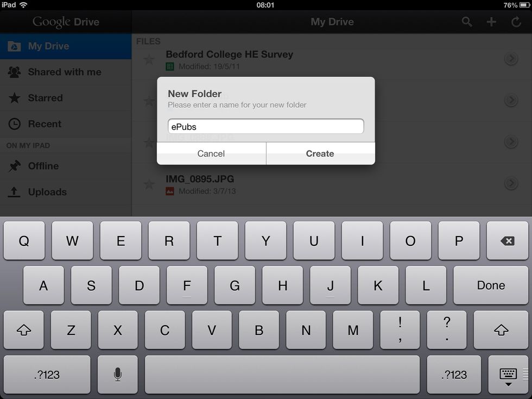Screen dimensions: 532x399
Task: Tap the folder name field containing ePubs
Action: 265,126
